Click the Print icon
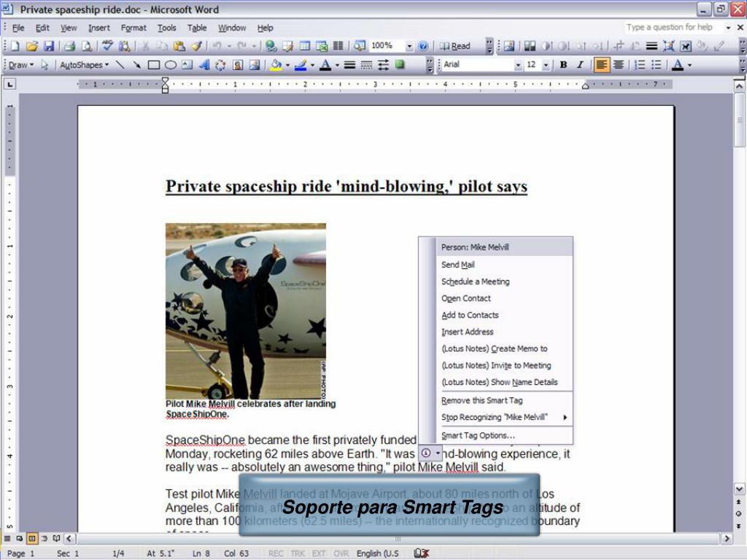Screen dimensions: 747x560 coord(69,46)
